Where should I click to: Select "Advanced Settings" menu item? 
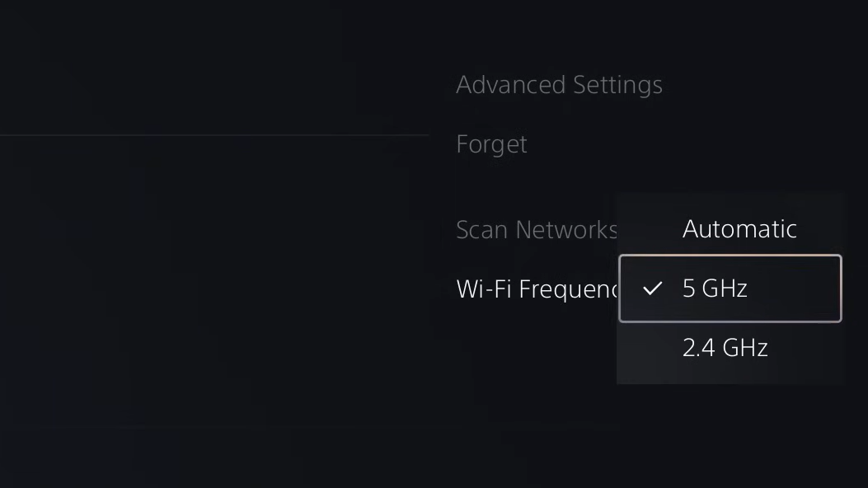point(559,85)
